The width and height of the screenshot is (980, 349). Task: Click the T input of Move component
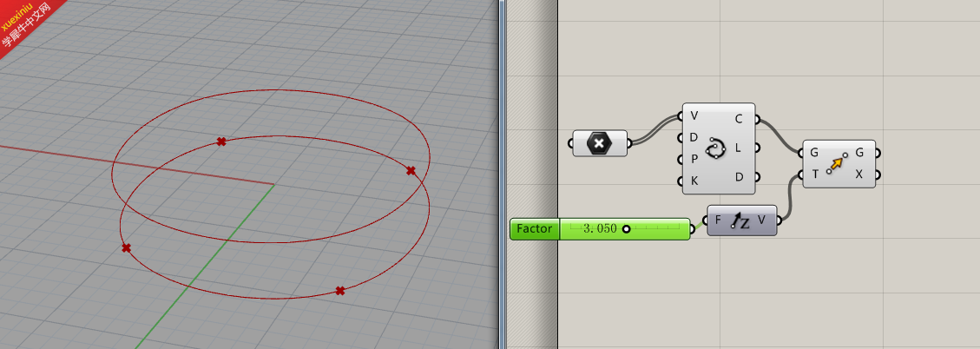[814, 174]
